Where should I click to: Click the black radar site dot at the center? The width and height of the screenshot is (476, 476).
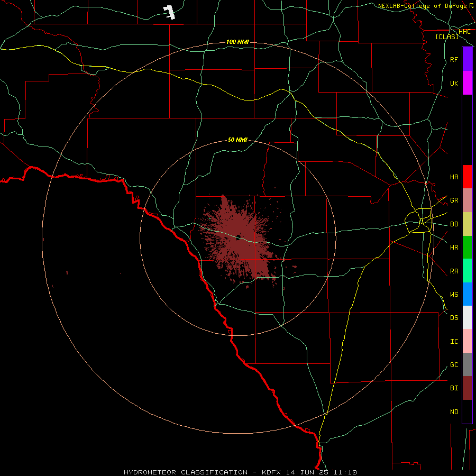(239, 237)
